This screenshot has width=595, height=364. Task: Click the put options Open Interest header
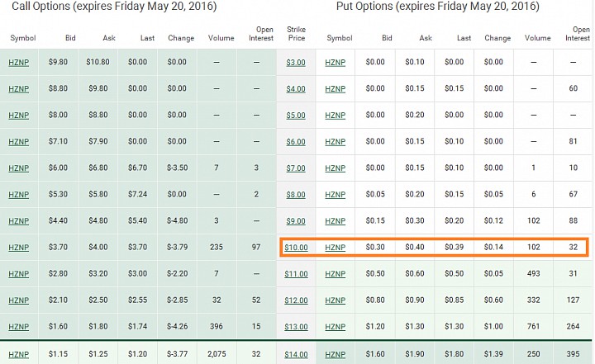pos(578,34)
